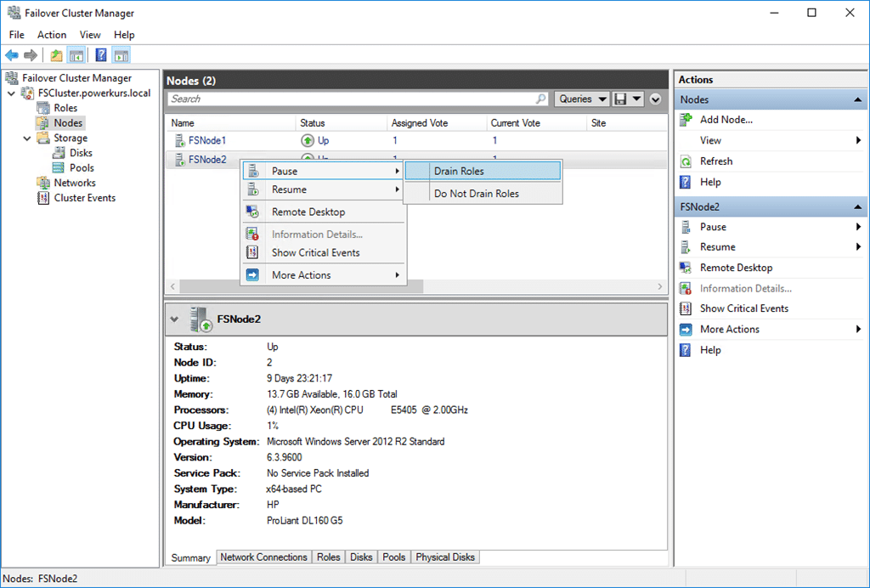Click Add Node icon in Actions pane
The height and width of the screenshot is (588, 870).
(686, 119)
